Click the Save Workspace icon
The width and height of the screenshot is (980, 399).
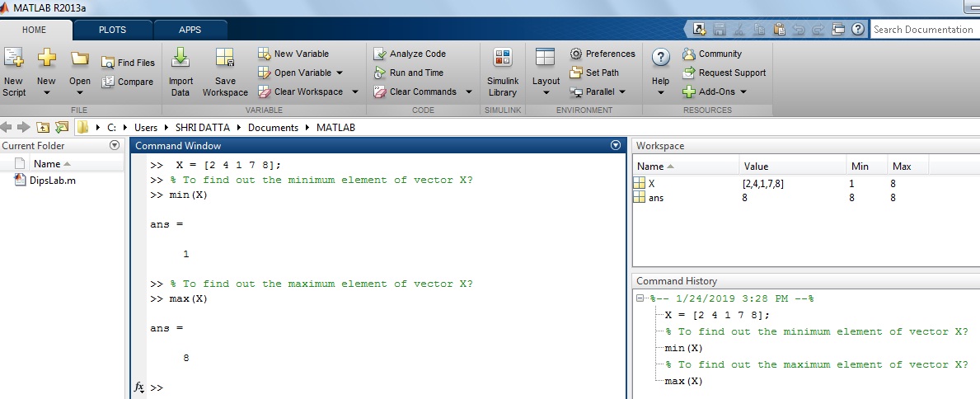click(x=225, y=59)
